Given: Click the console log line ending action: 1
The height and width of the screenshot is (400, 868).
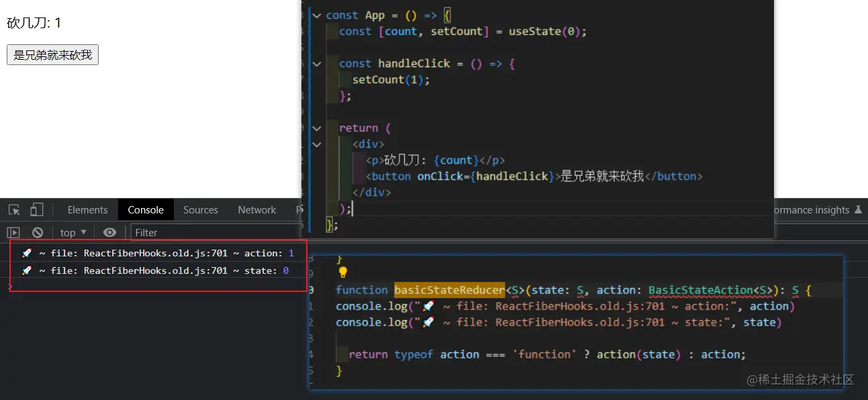Looking at the screenshot, I should click(158, 253).
